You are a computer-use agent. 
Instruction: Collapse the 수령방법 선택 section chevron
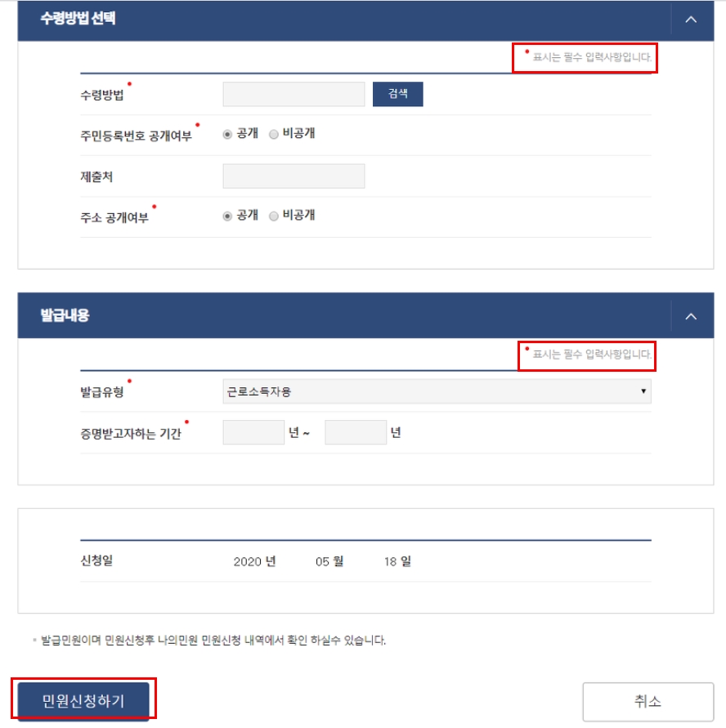pyautogui.click(x=691, y=20)
